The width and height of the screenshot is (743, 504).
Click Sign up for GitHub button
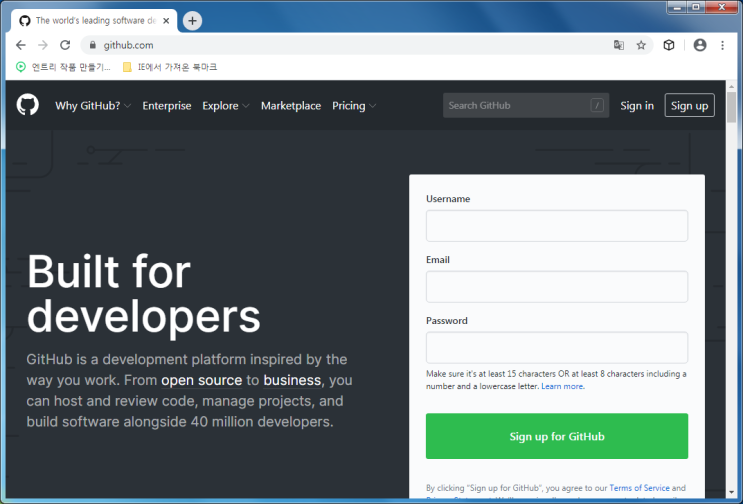point(557,436)
